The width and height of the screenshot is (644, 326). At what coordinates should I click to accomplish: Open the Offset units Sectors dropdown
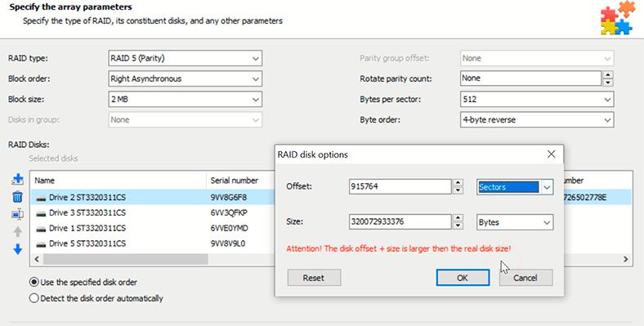coord(515,187)
